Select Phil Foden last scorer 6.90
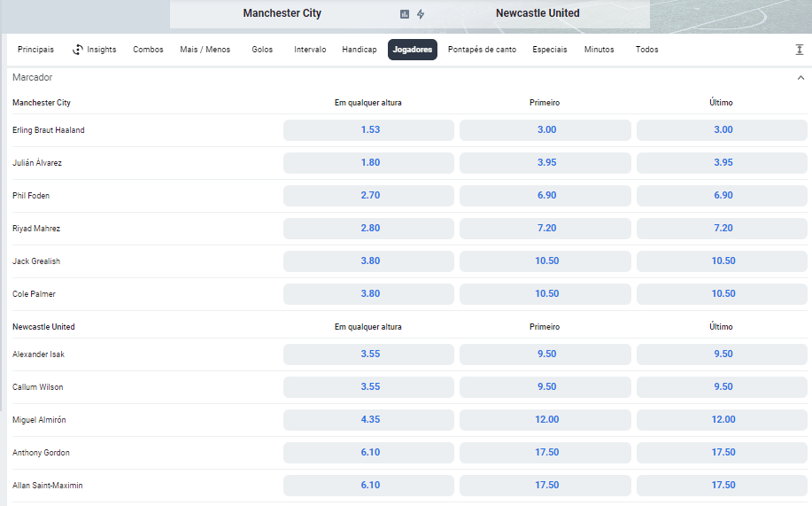 pyautogui.click(x=722, y=196)
